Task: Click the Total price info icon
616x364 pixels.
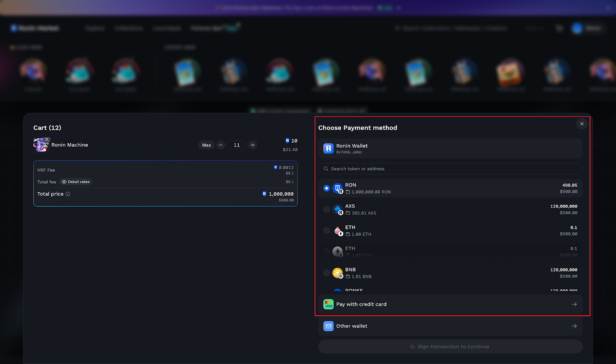Action: tap(68, 194)
